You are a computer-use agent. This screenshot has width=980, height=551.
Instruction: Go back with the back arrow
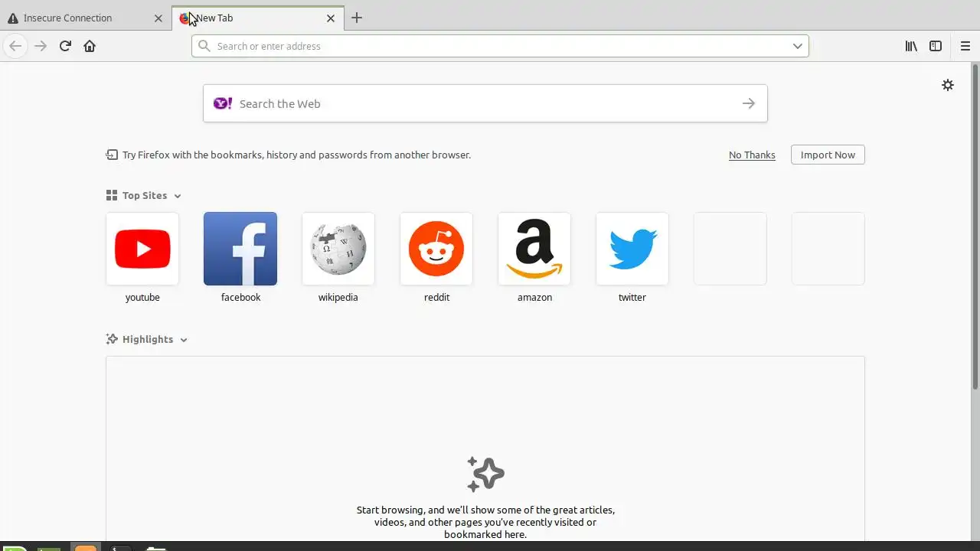(x=15, y=46)
